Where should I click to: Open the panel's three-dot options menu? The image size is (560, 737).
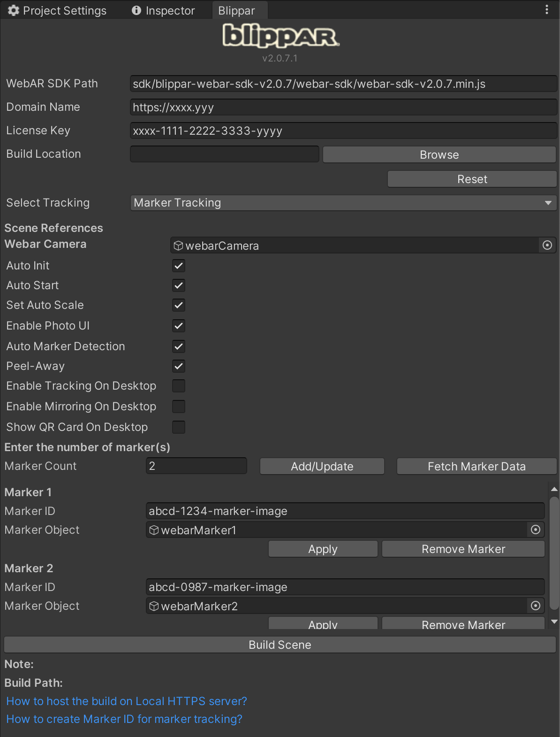pos(547,10)
